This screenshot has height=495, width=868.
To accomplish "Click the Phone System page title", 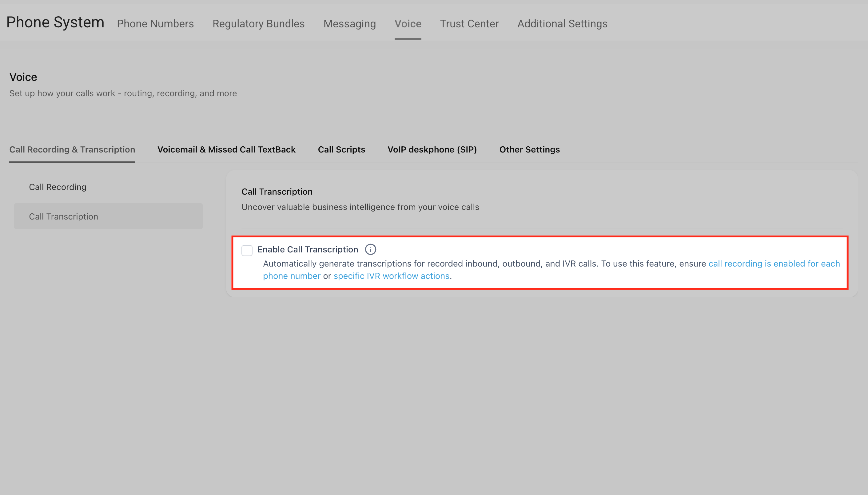I will [x=55, y=22].
